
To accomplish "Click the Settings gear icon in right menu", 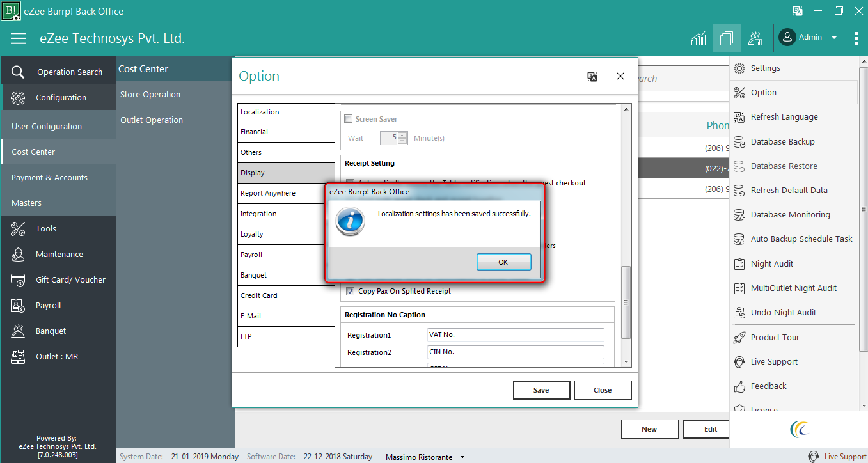I will point(739,68).
